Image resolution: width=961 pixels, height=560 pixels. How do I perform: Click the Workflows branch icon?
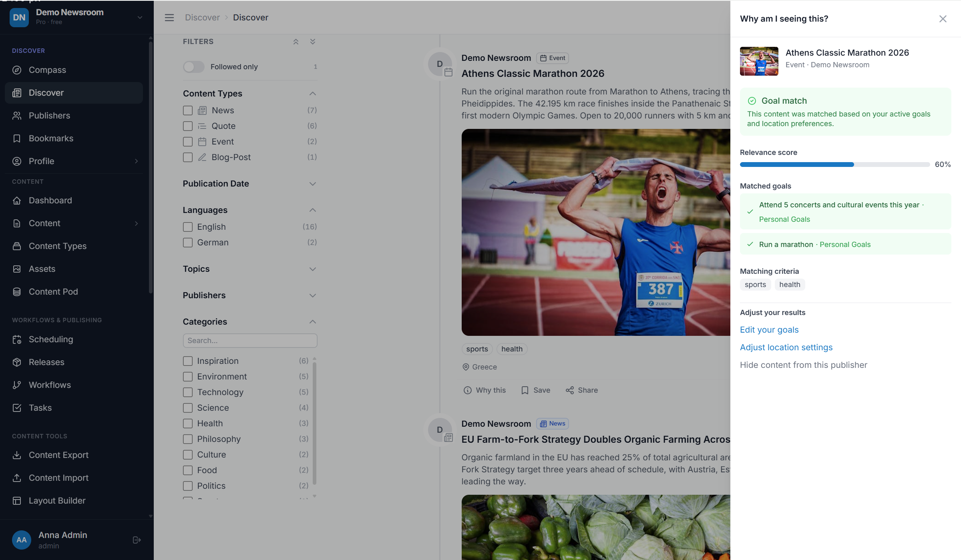pos(17,385)
